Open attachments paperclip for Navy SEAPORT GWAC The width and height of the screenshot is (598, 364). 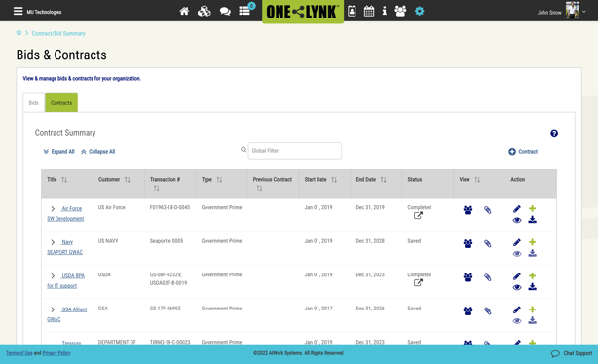pos(487,243)
